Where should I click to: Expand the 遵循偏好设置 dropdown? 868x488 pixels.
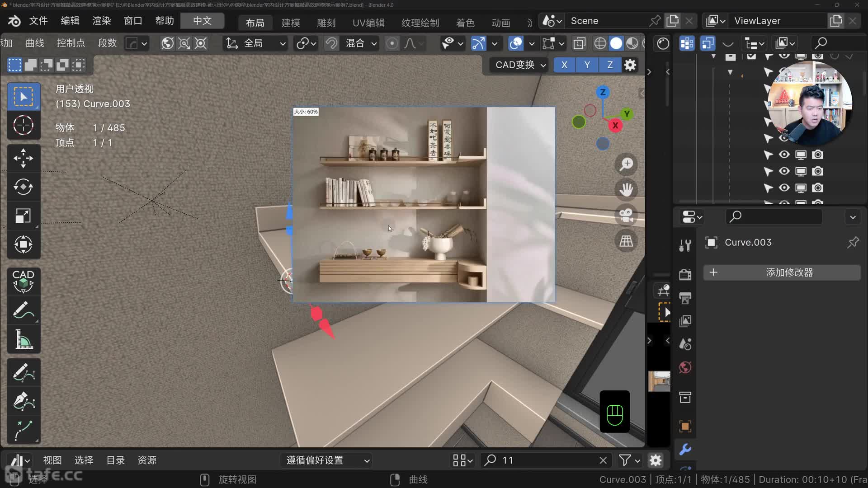(x=327, y=460)
